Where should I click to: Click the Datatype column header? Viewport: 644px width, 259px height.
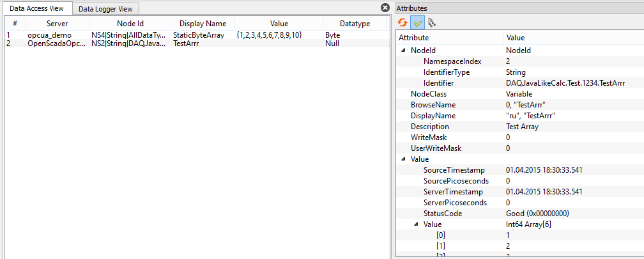[x=355, y=24]
